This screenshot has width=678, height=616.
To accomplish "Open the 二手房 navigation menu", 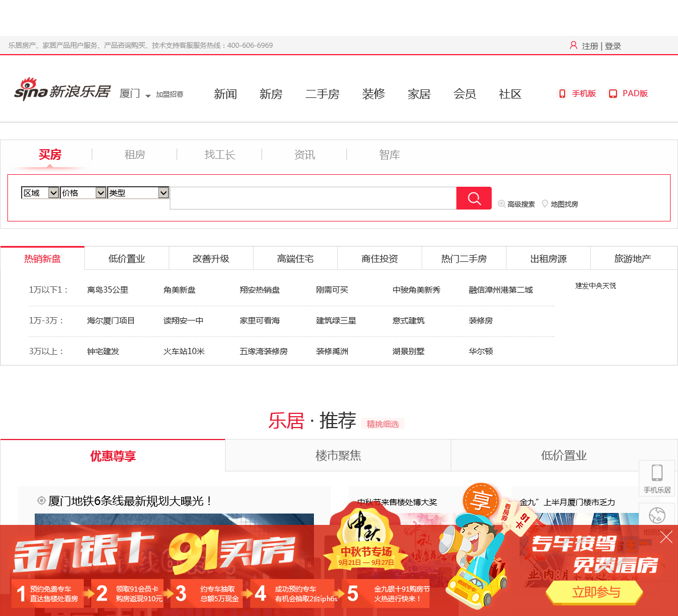I will pyautogui.click(x=322, y=94).
